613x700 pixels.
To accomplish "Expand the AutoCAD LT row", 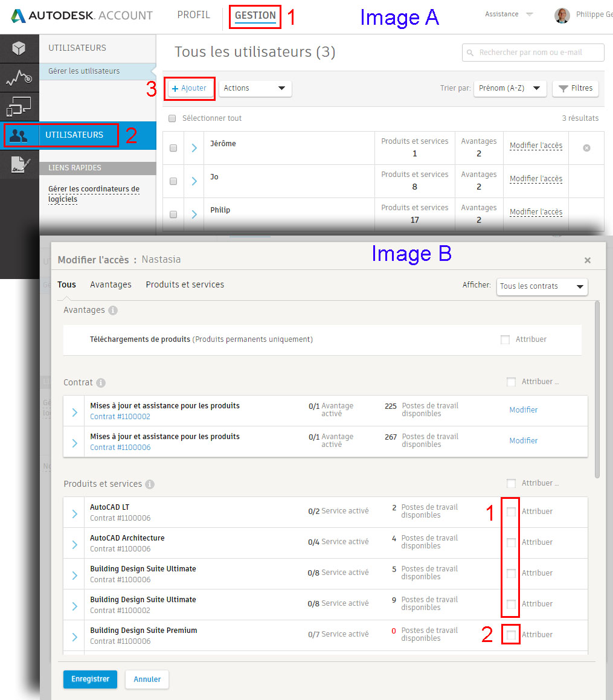I will click(74, 514).
